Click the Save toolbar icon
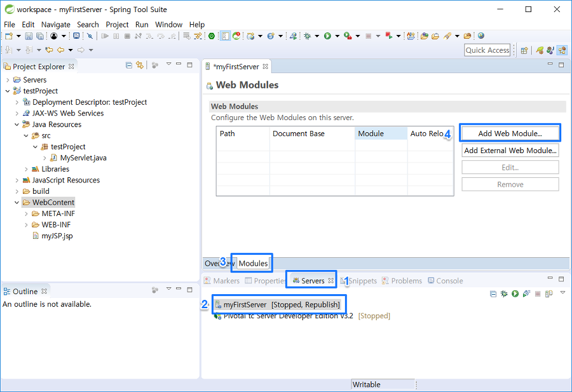572x392 pixels. (29, 36)
